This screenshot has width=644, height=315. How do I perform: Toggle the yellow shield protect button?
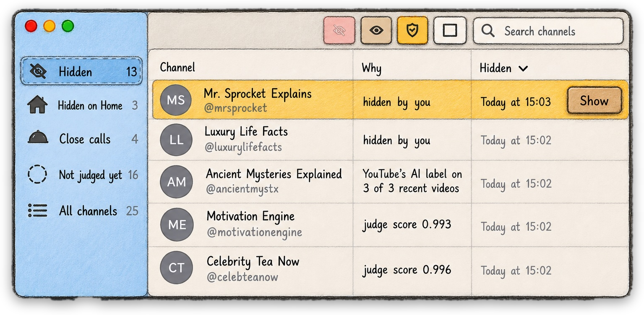click(412, 30)
